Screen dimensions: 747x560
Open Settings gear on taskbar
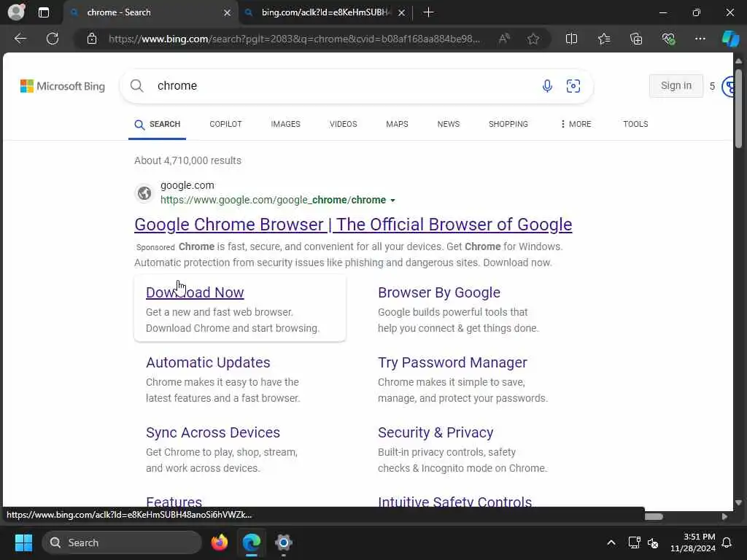pyautogui.click(x=284, y=542)
